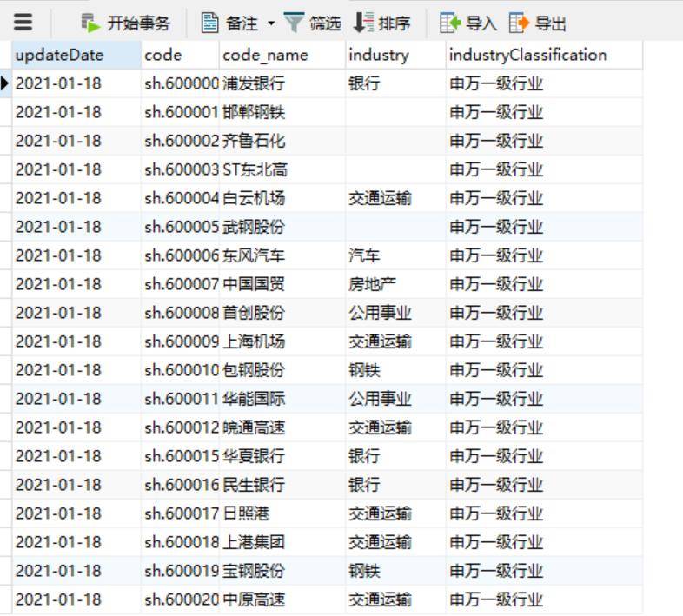
Task: Select cell 华能国际
Action: coord(282,399)
